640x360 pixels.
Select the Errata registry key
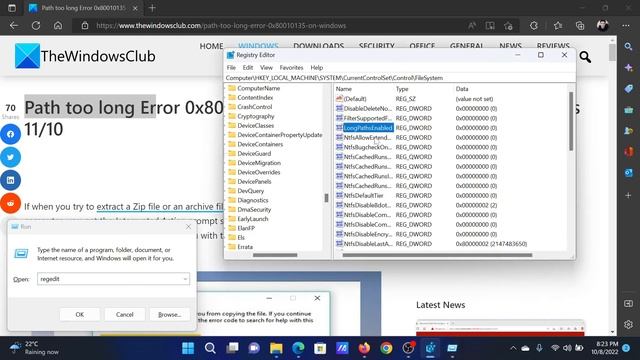click(x=245, y=247)
